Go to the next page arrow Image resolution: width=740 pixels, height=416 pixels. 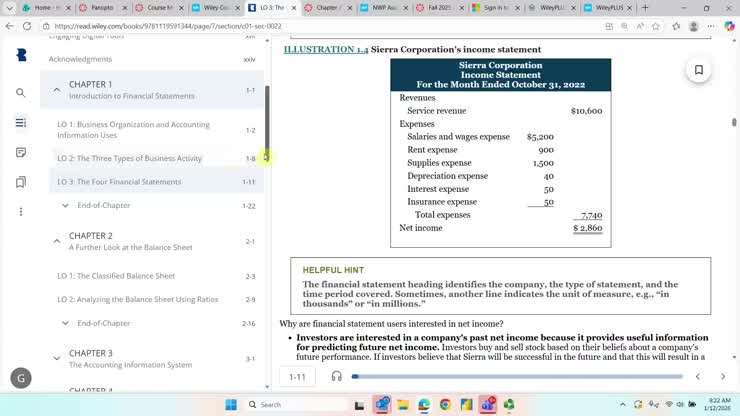pyautogui.click(x=723, y=376)
